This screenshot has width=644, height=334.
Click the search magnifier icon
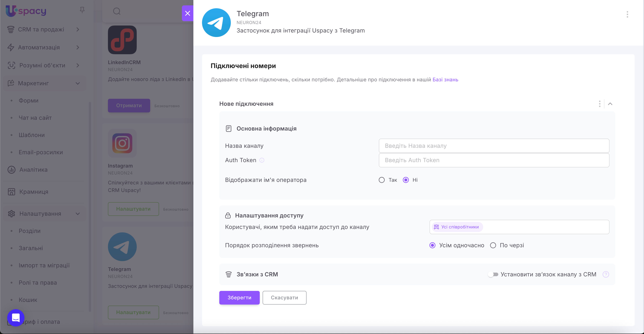[117, 11]
